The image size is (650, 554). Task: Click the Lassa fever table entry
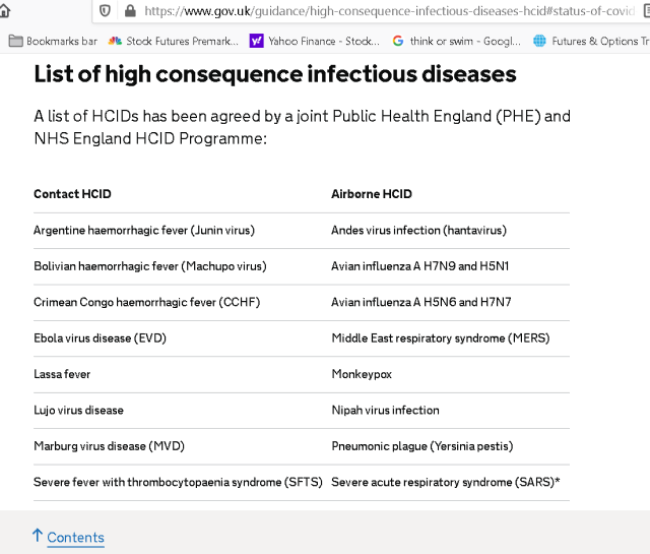click(x=62, y=374)
